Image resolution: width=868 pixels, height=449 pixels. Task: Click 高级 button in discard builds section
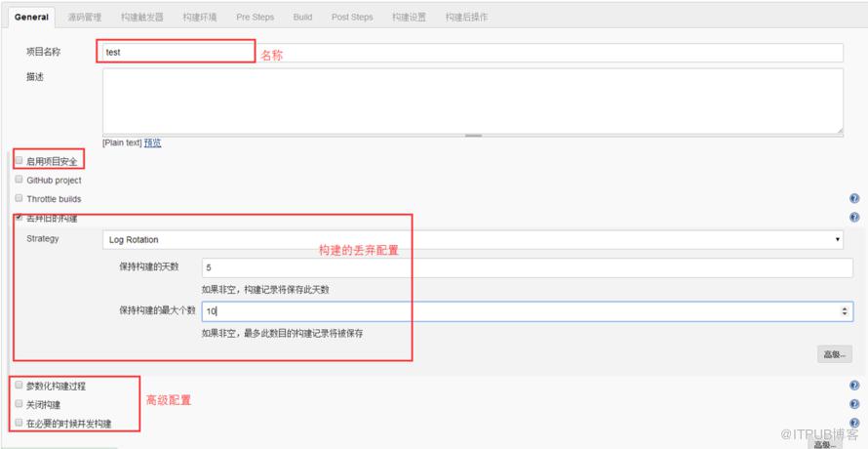point(835,354)
